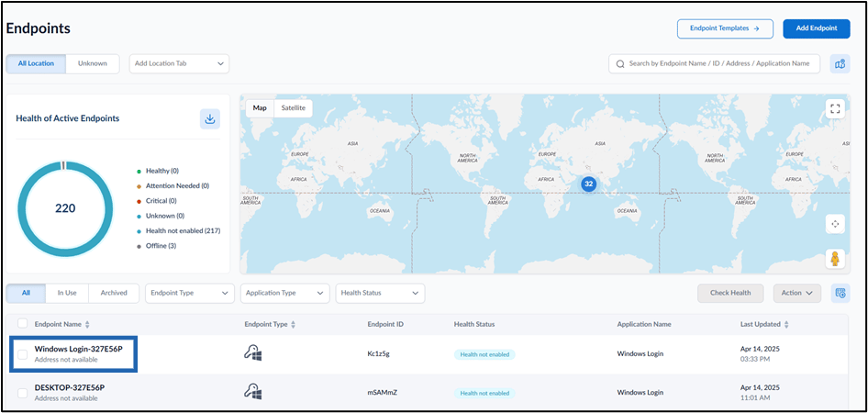This screenshot has width=868, height=413.
Task: Recenter the map with the crosshair icon
Action: (x=835, y=224)
